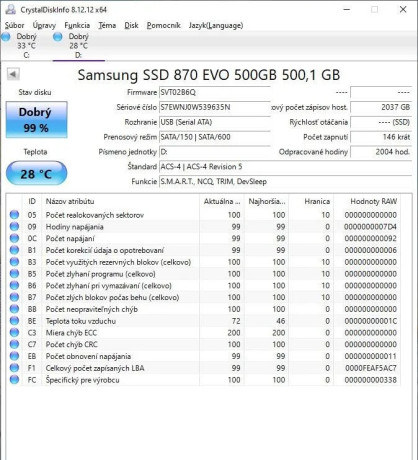Open the Úpravy menu

[44, 25]
